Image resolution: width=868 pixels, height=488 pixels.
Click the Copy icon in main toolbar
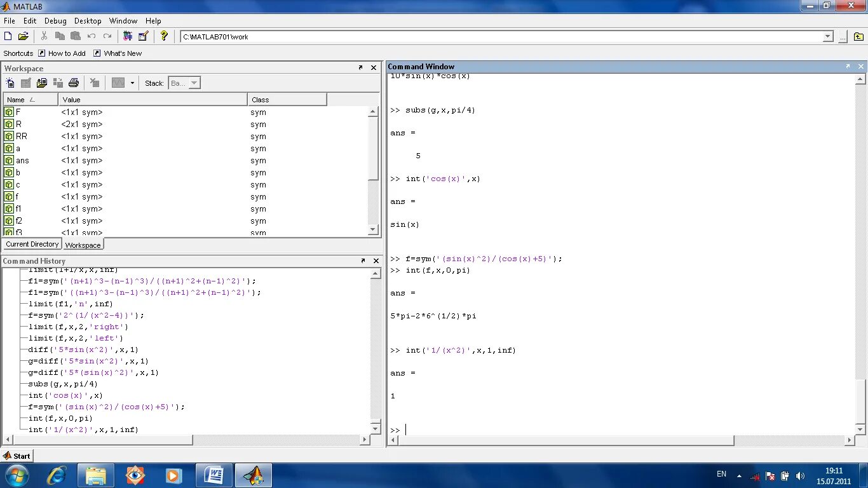click(x=60, y=36)
